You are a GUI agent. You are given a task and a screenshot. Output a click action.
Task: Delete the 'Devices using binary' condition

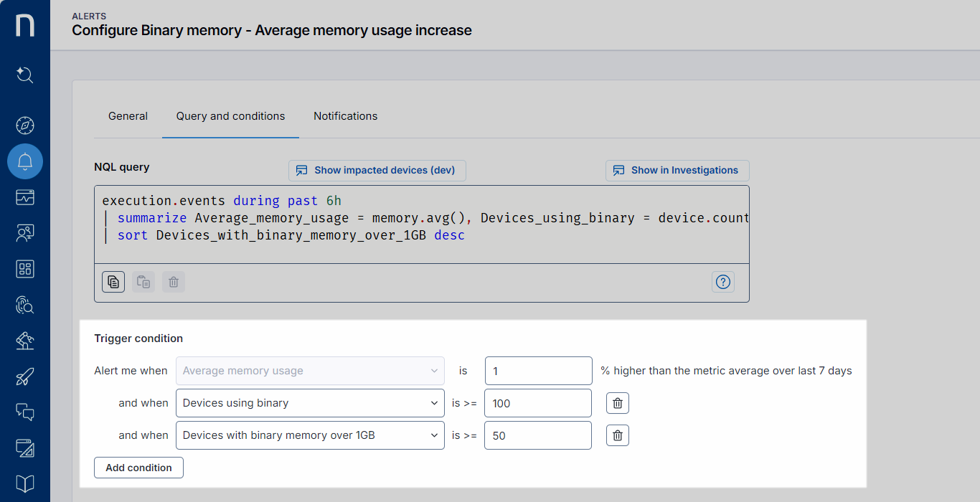tap(617, 403)
